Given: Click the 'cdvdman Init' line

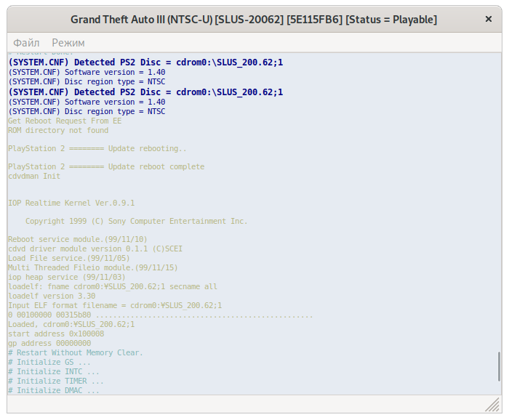Looking at the screenshot, I should 34,176.
